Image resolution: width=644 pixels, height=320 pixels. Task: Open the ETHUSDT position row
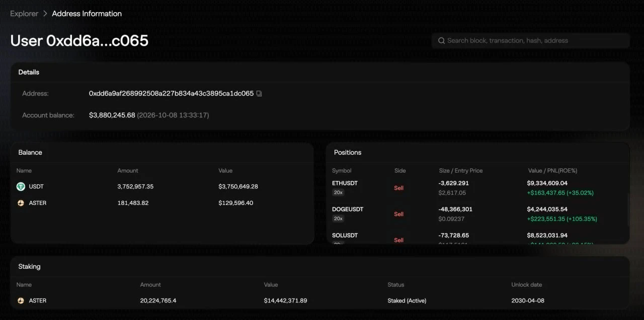477,188
